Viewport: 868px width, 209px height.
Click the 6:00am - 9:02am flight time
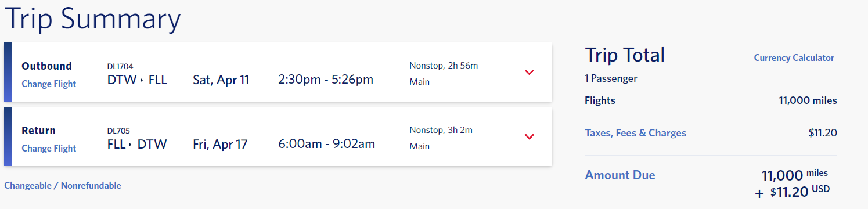click(327, 143)
